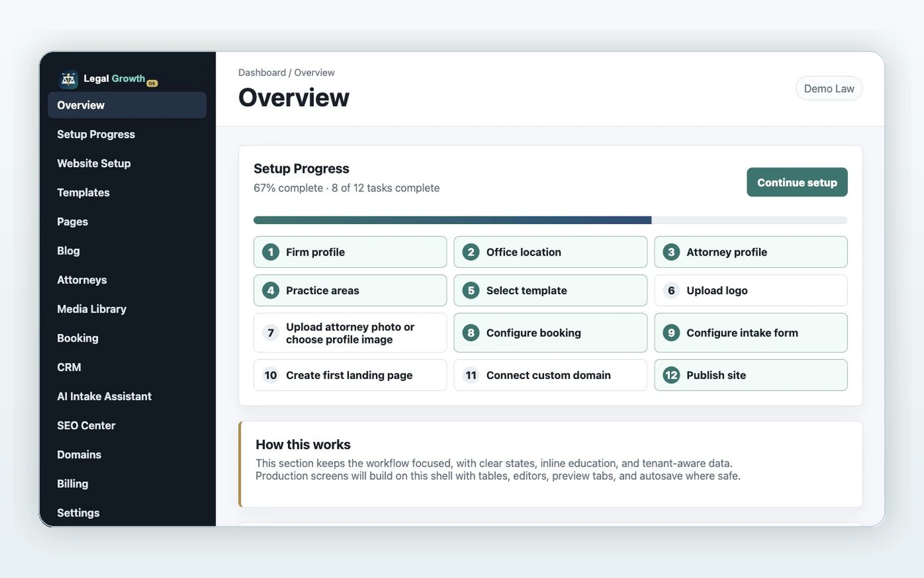Image resolution: width=924 pixels, height=578 pixels.
Task: Click the Legal Growth scales logo icon
Action: 69,79
